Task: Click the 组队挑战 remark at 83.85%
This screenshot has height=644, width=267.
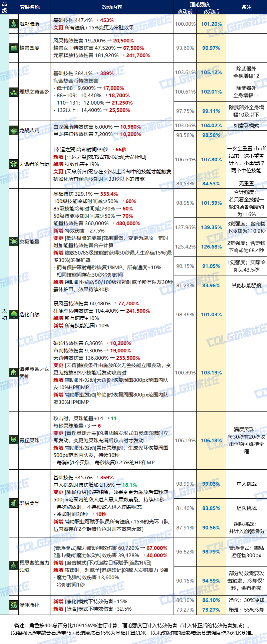Action: (246, 508)
